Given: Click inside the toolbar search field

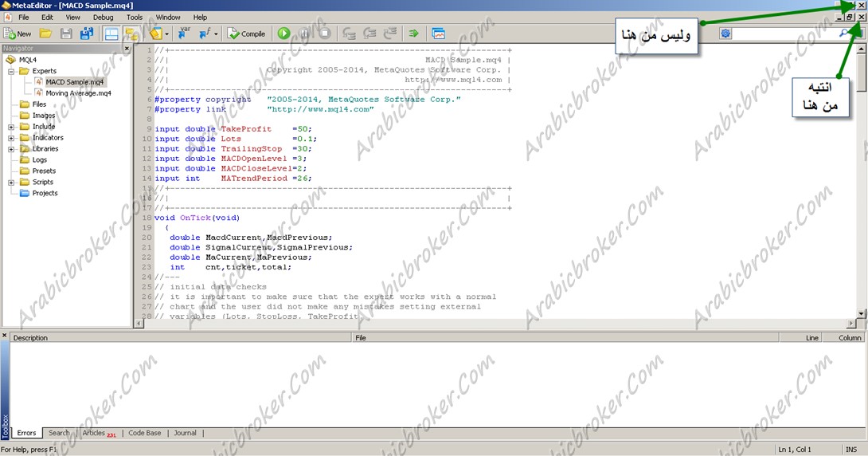Looking at the screenshot, I should (784, 33).
